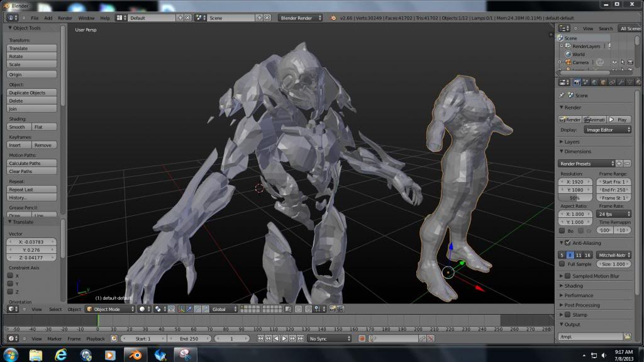This screenshot has height=362, width=644.
Task: Select the rotate manipulator arc icon
Action: coord(197,309)
